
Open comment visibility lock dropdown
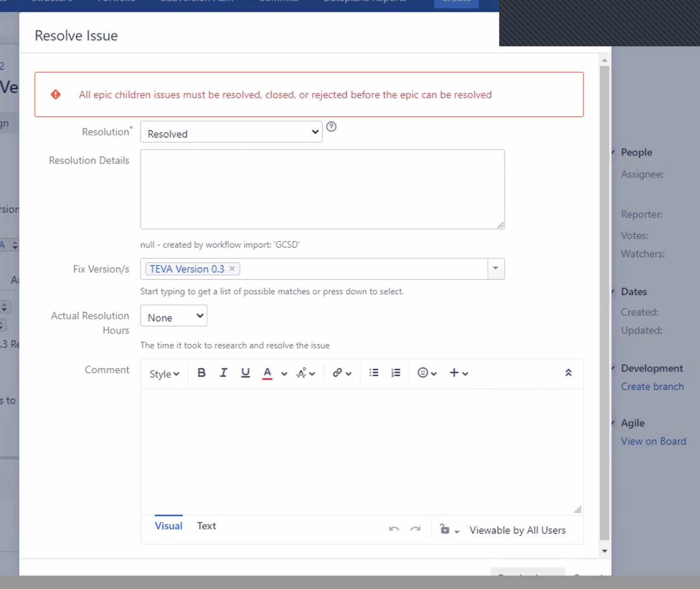[x=449, y=530]
